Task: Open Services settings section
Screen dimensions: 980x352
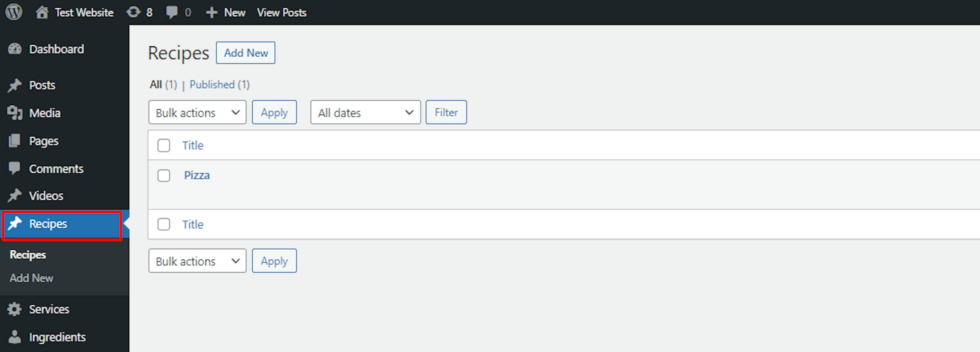Action: (49, 309)
